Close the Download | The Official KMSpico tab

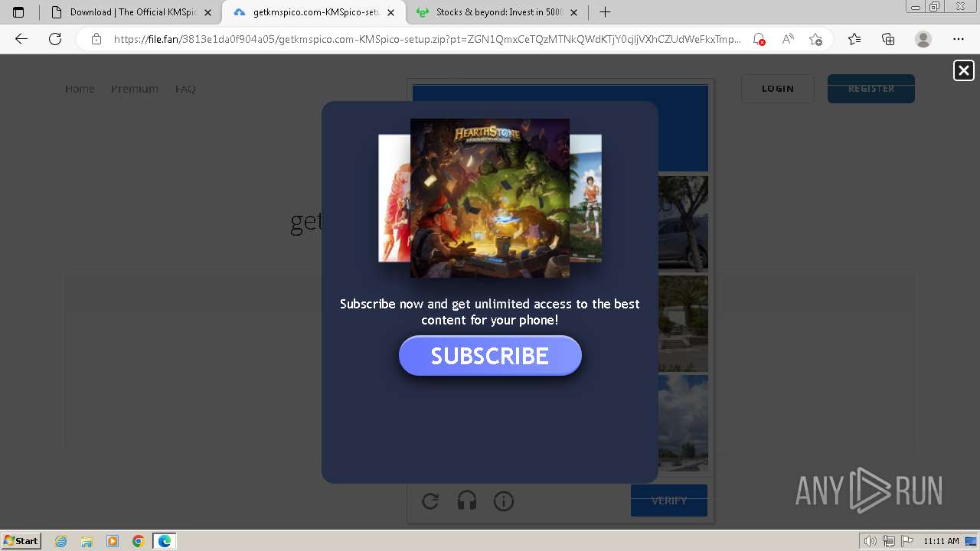(x=207, y=12)
